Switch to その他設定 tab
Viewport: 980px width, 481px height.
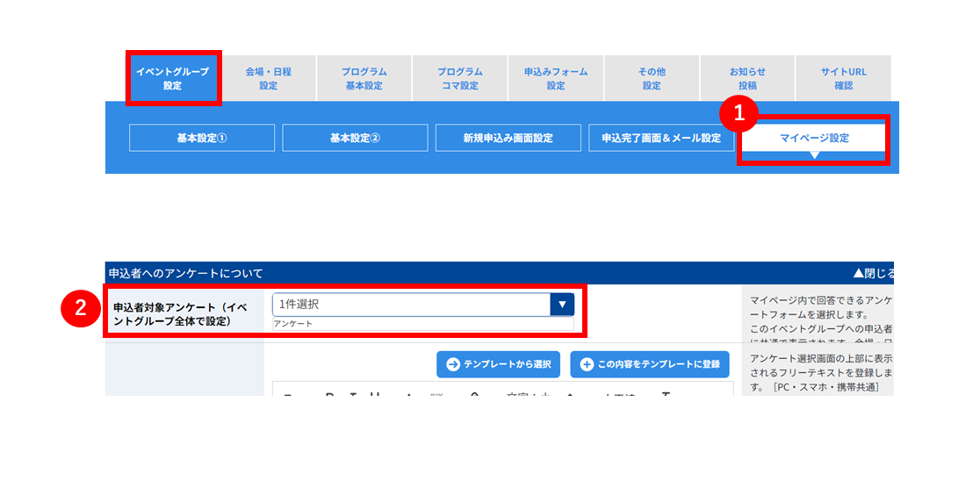click(x=652, y=78)
